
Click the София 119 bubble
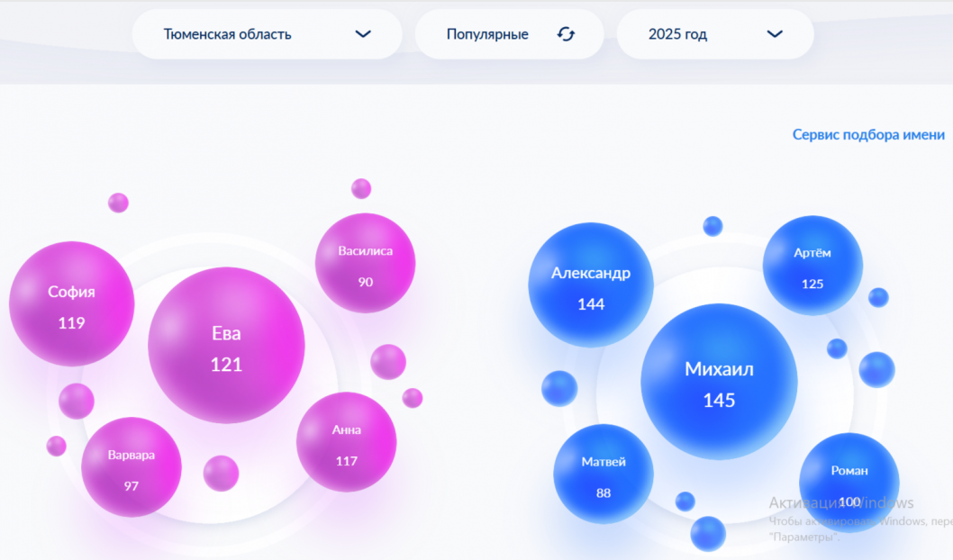(71, 304)
